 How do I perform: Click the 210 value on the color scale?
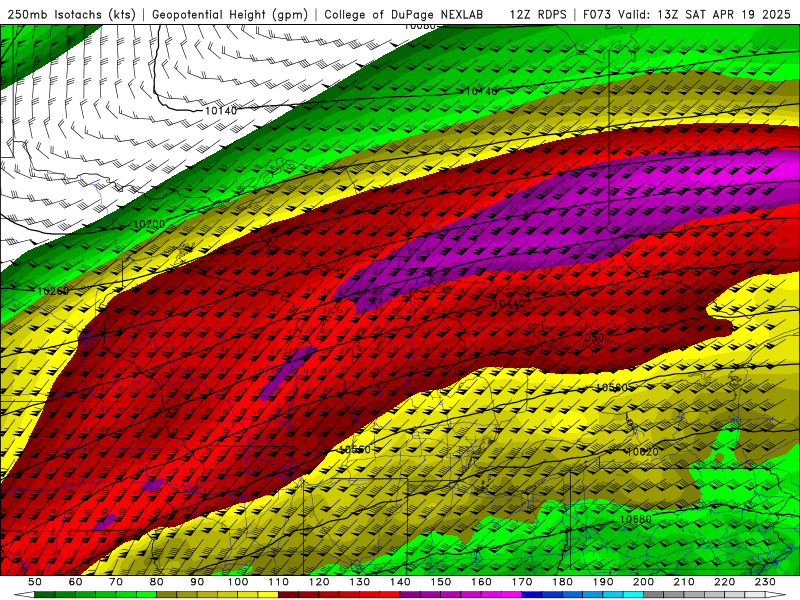tap(684, 582)
